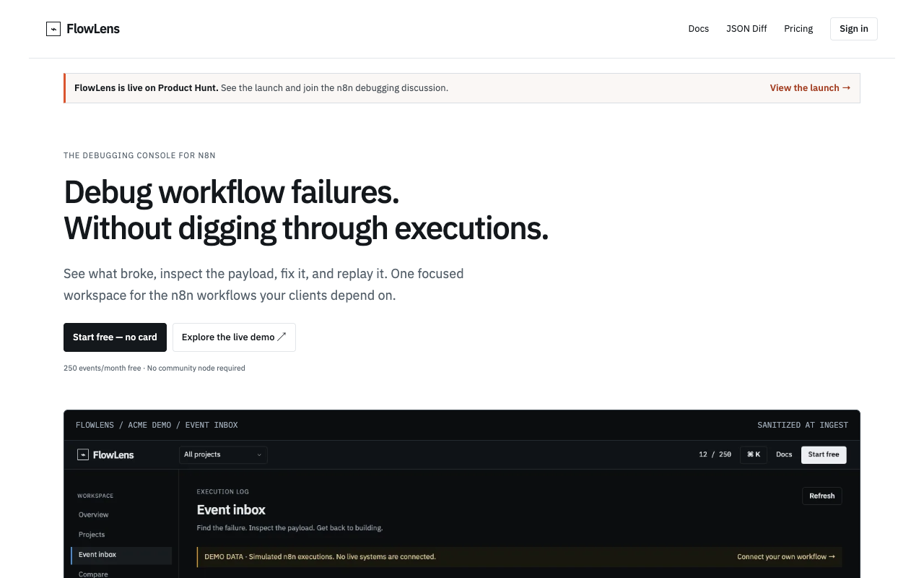This screenshot has width=924, height=578.
Task: Click the FLOWLENS / ACME DEMO / EVENT INBOX breadcrumb
Action: click(x=157, y=425)
